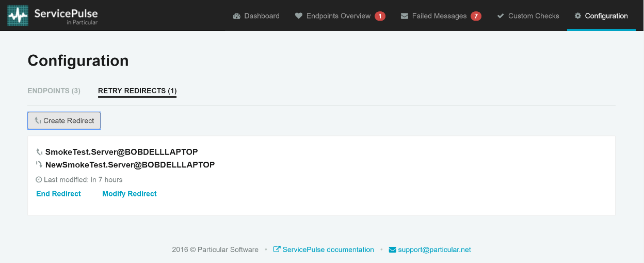Image resolution: width=644 pixels, height=263 pixels.
Task: Click the Failed Messages envelope icon
Action: click(405, 16)
